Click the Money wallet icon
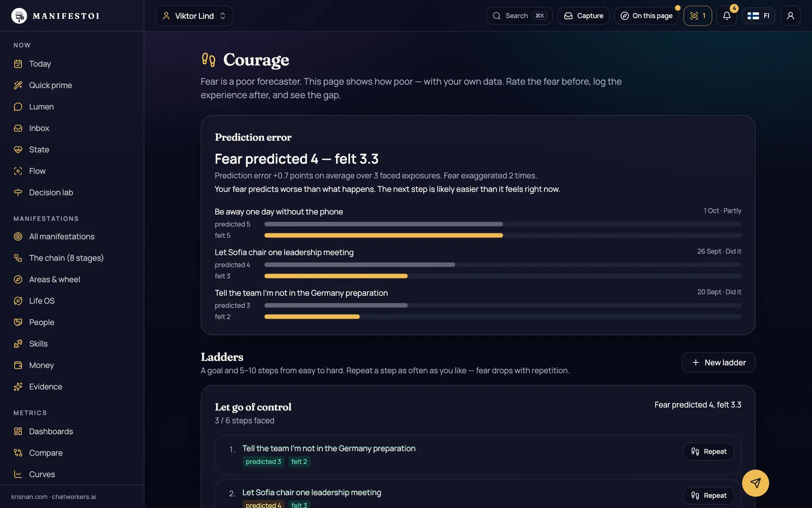Viewport: 812px width, 508px height. click(x=18, y=365)
